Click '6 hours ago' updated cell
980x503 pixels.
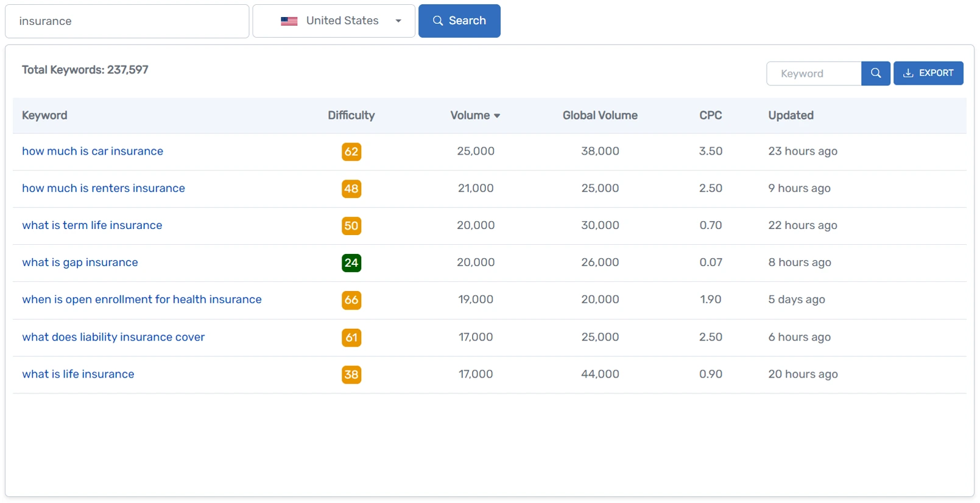[799, 337]
